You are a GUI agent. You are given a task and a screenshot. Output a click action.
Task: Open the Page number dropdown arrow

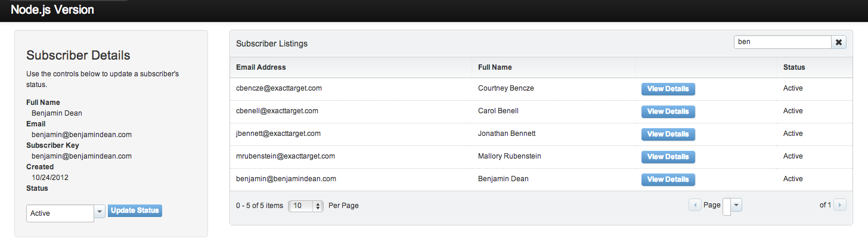pyautogui.click(x=736, y=205)
